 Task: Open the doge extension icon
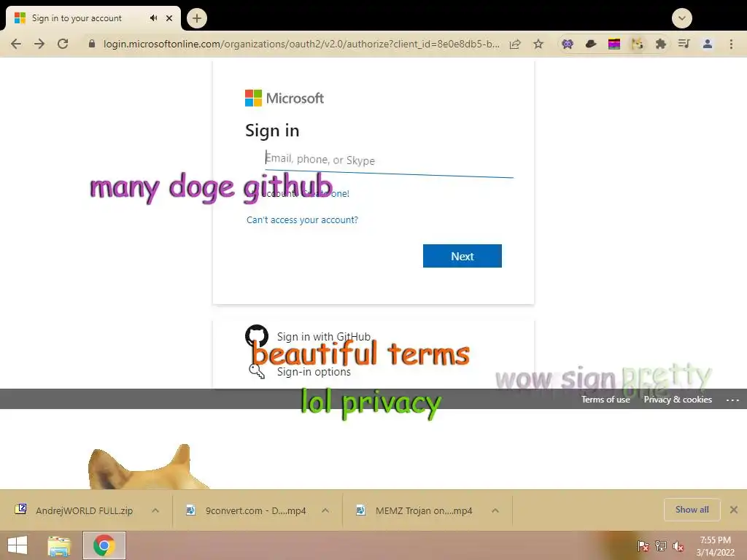tap(638, 44)
